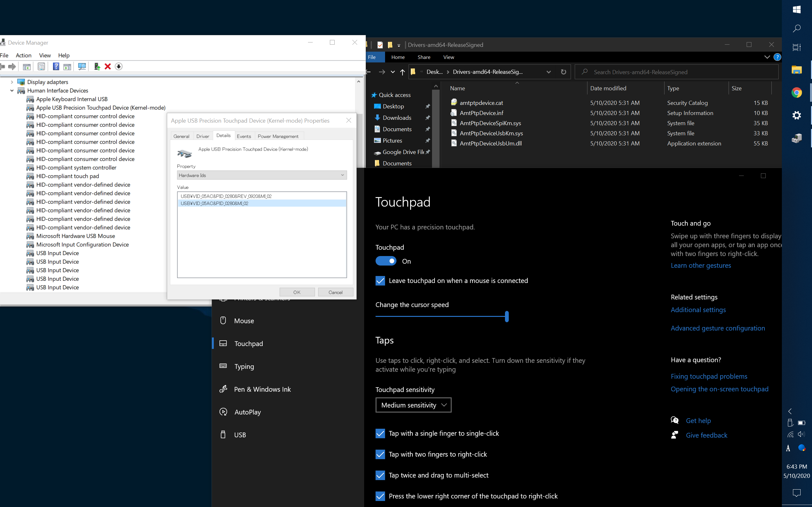Uncheck Leave touchpad on when mouse connected

380,281
